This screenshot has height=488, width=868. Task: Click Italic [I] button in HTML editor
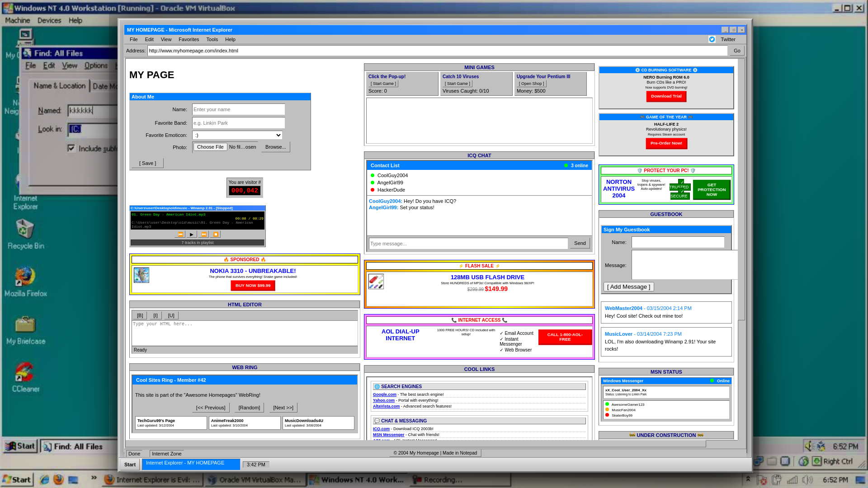pos(156,315)
